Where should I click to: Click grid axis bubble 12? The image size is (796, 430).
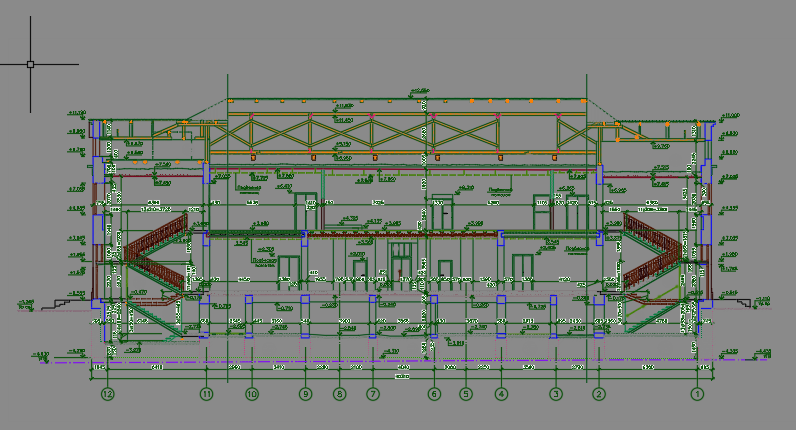(x=108, y=395)
